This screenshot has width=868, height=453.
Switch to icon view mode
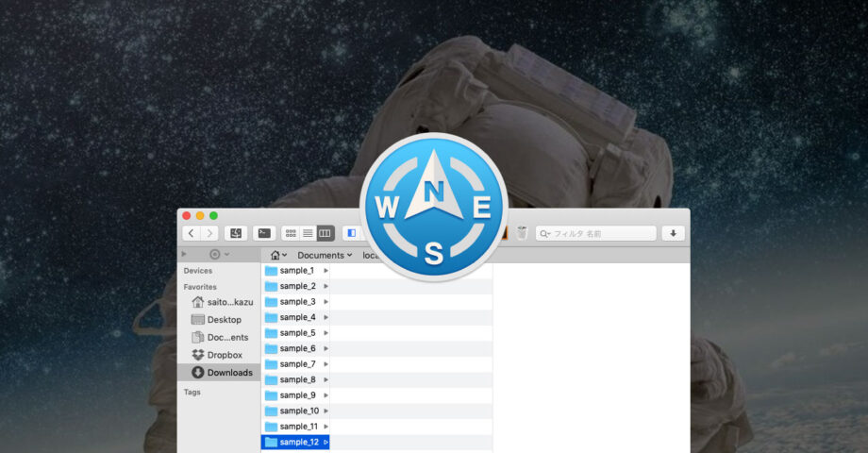point(291,233)
